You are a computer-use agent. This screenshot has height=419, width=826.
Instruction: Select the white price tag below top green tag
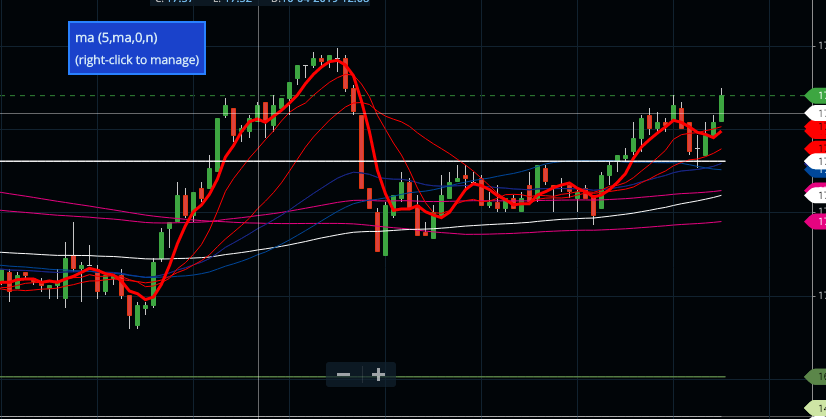[816, 114]
